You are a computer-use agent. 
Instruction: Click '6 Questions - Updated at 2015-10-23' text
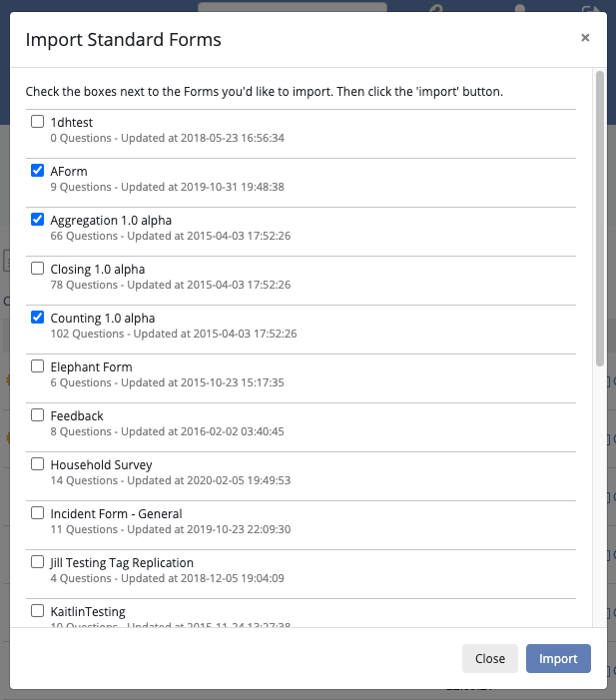click(168, 383)
